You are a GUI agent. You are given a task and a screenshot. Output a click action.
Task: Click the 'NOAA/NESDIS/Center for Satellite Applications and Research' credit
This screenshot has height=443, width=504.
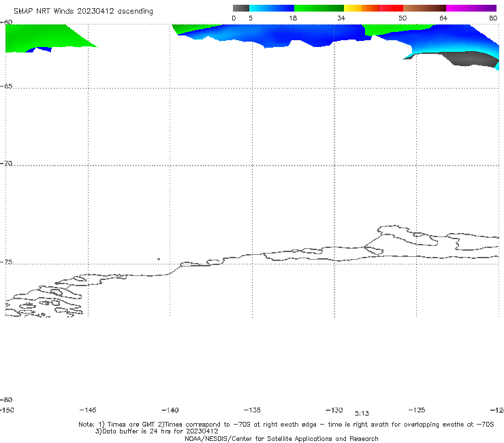[x=281, y=438]
